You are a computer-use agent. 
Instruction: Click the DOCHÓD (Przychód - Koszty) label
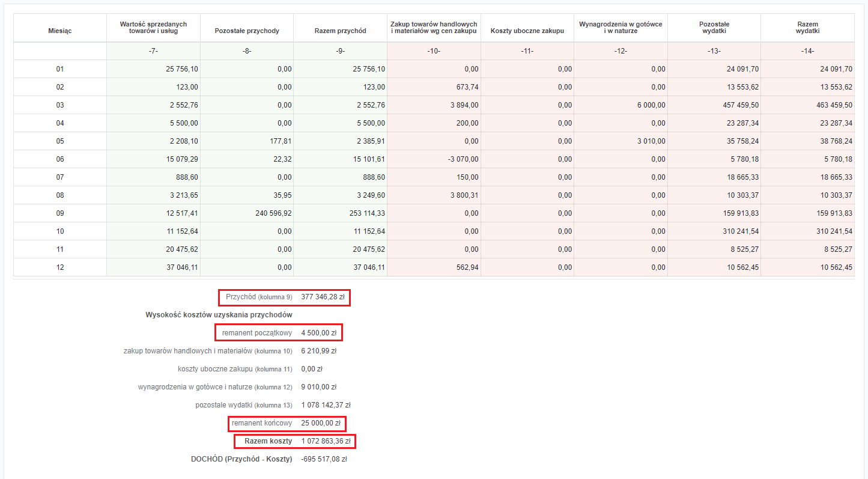click(x=241, y=459)
